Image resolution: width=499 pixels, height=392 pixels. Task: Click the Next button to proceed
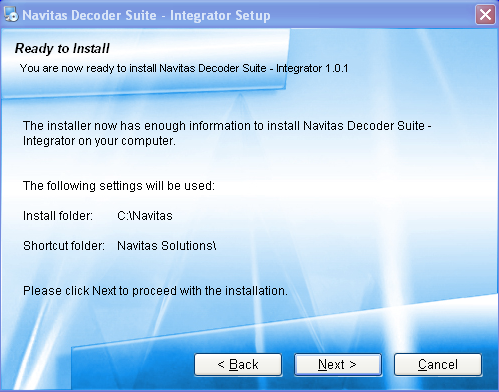coord(338,365)
